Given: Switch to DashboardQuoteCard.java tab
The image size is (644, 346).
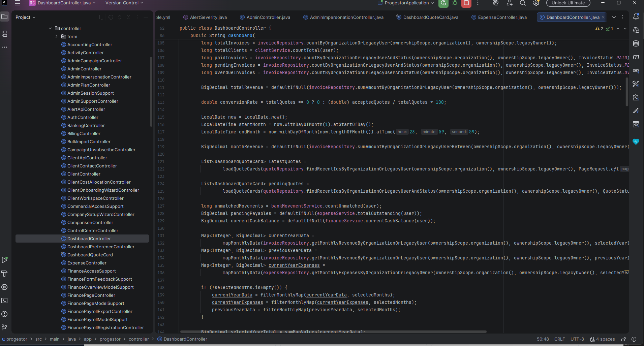Looking at the screenshot, I should click(427, 17).
